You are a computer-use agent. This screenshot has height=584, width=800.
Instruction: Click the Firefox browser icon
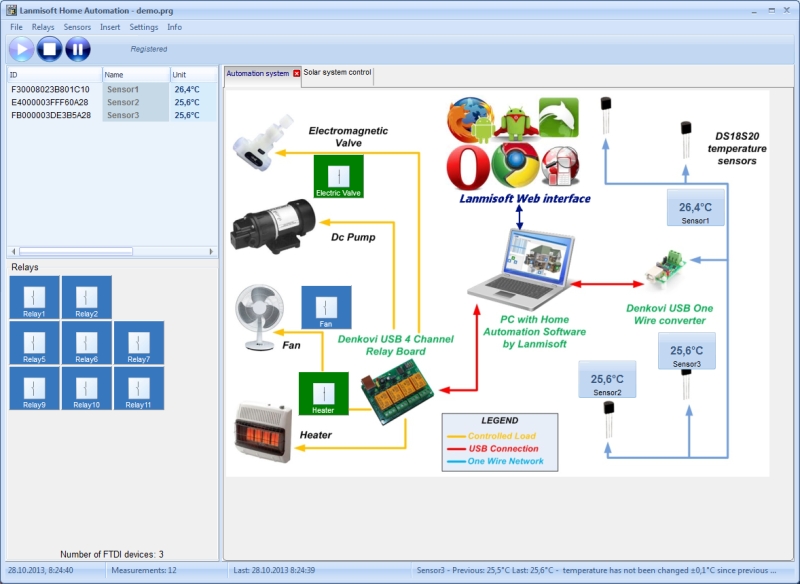tap(469, 119)
